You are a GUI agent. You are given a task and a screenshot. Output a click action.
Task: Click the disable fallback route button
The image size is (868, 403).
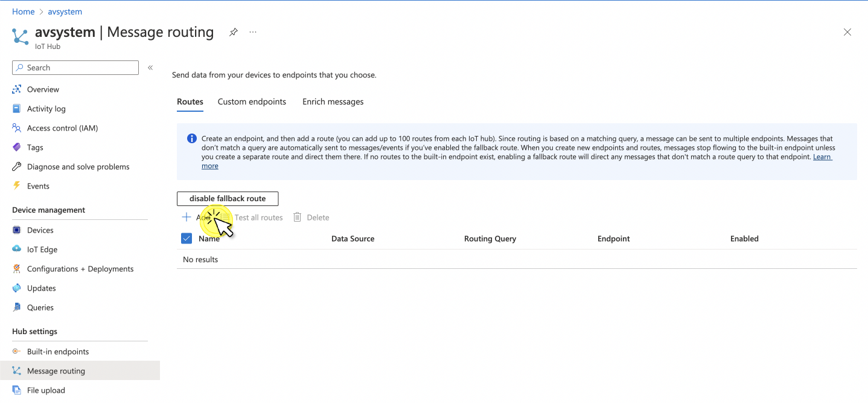click(228, 199)
